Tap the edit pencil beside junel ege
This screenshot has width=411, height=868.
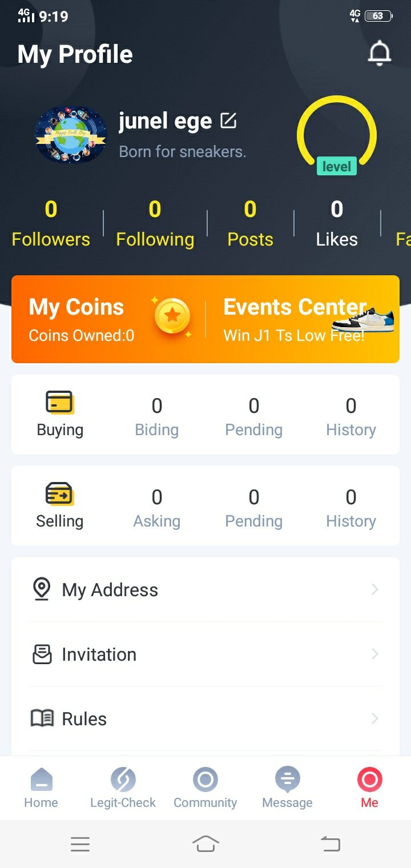tap(228, 120)
